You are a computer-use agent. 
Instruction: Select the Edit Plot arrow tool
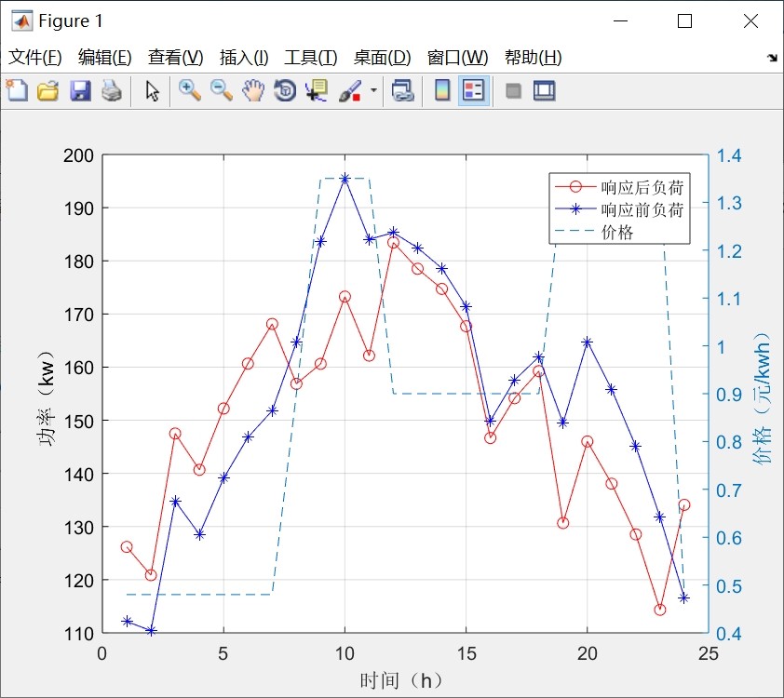pyautogui.click(x=152, y=91)
